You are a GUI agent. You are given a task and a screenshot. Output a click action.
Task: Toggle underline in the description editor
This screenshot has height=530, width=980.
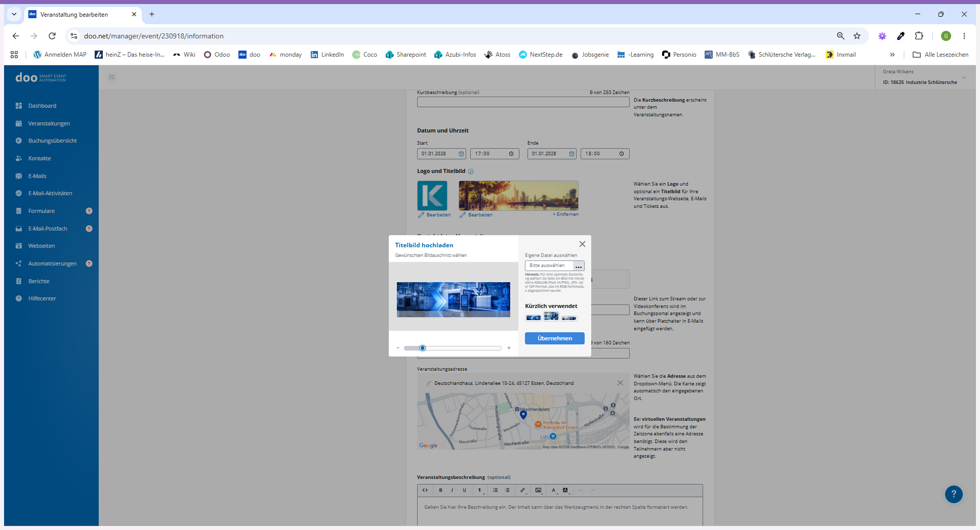(464, 490)
